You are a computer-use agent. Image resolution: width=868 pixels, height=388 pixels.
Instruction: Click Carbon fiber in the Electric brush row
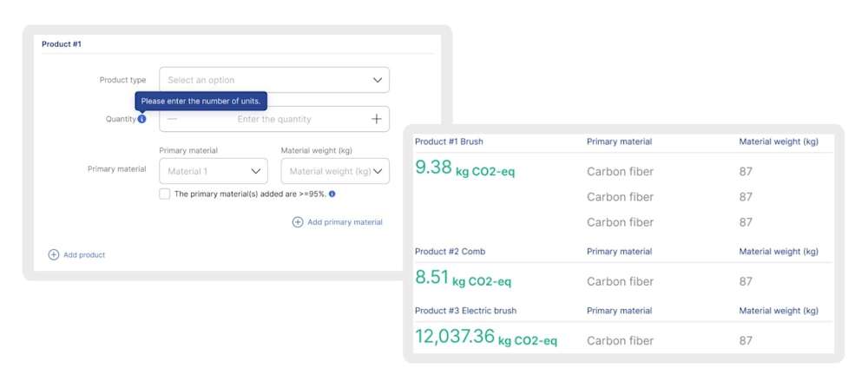(x=620, y=340)
